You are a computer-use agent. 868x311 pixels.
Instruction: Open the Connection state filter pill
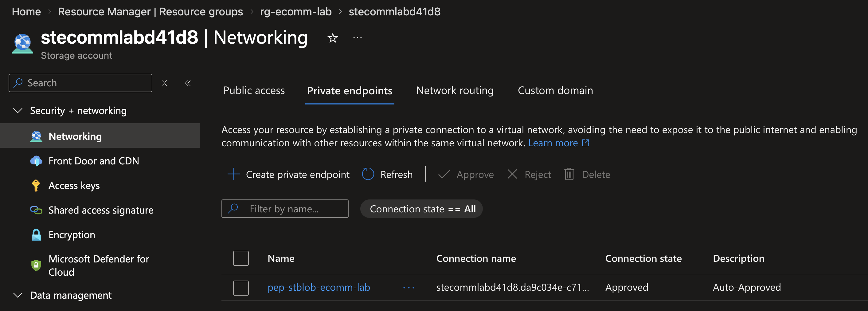coord(421,209)
